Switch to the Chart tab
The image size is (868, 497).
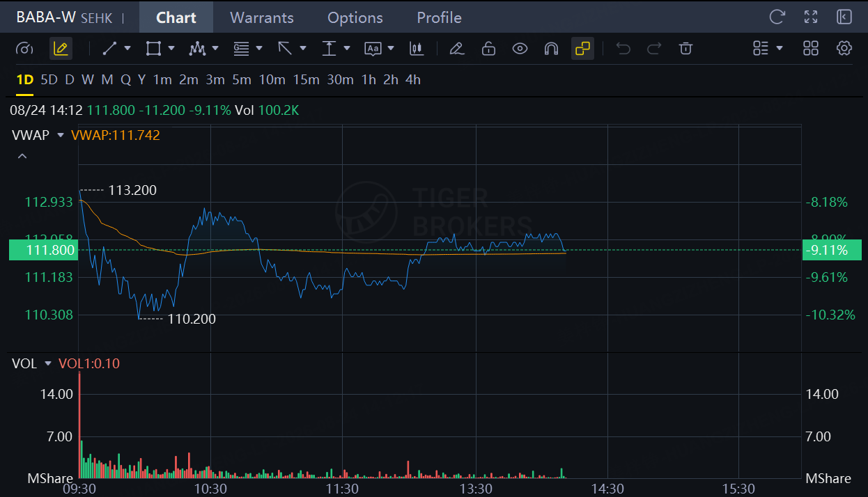[176, 17]
